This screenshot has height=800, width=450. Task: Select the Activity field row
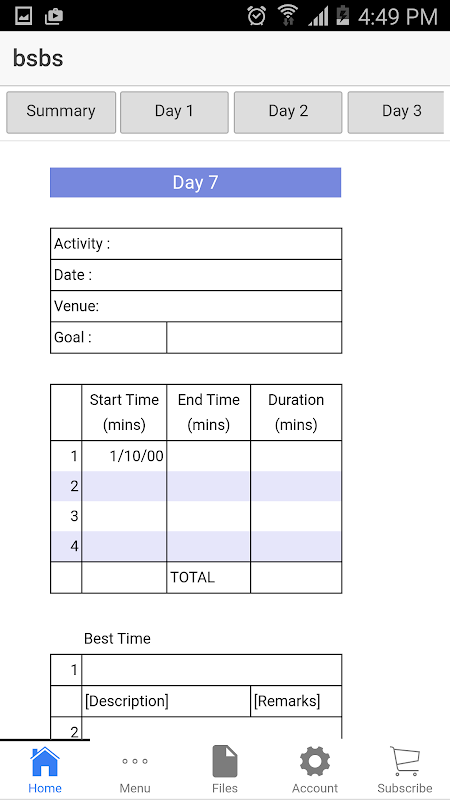[x=196, y=244]
